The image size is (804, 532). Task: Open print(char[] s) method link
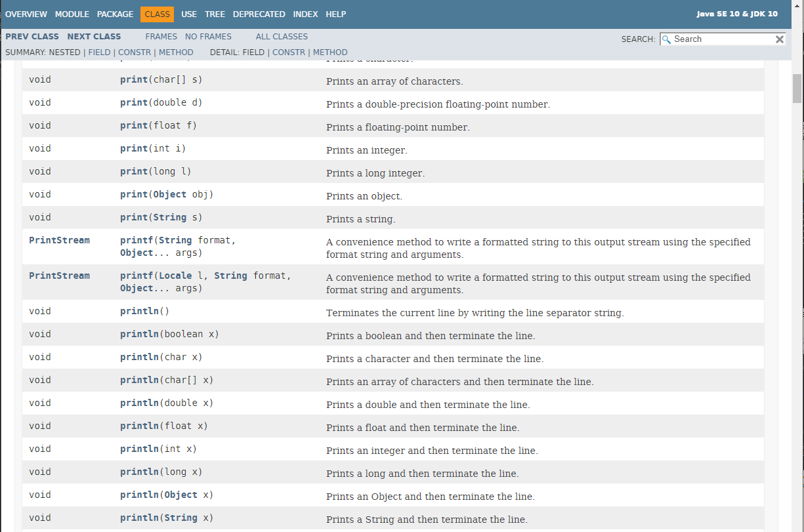(134, 80)
